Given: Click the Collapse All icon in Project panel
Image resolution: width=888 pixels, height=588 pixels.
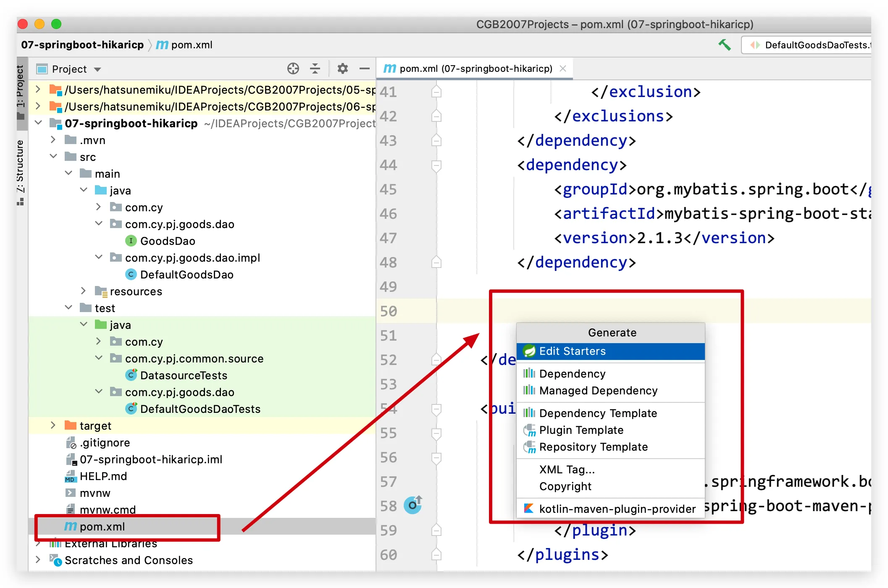Looking at the screenshot, I should pyautogui.click(x=315, y=68).
